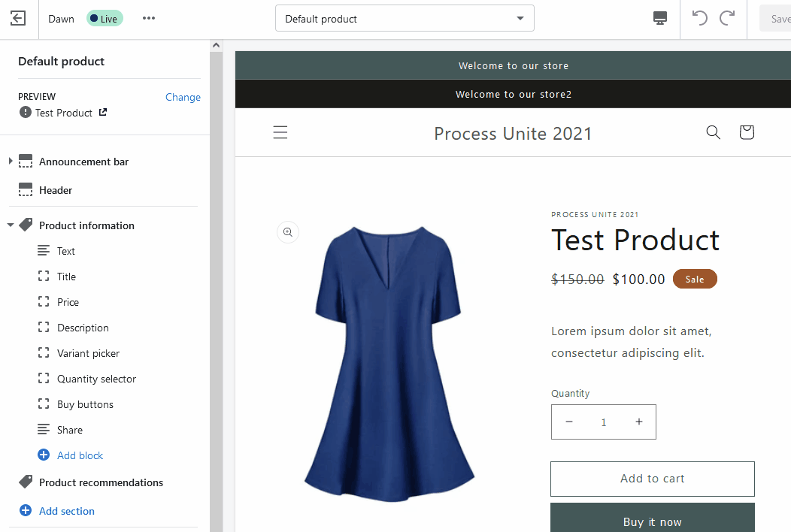Collapse the Product information section arrow
Viewport: 791px width, 532px height.
point(10,225)
